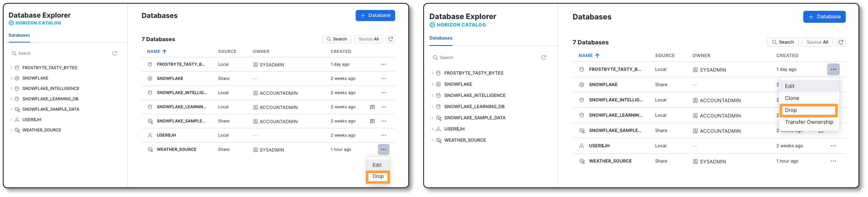Screen dimensions: 868x197
Task: Sort by NAME column in left window
Action: tap(157, 52)
